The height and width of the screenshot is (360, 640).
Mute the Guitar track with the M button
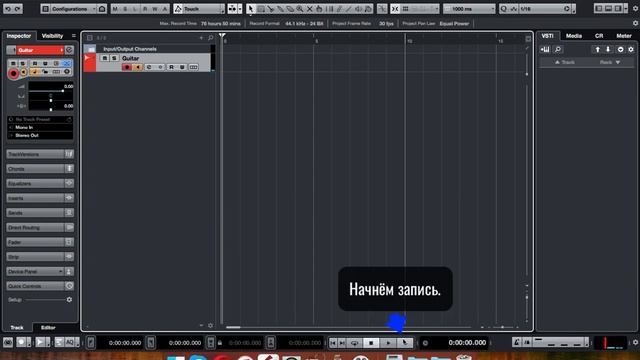coord(104,58)
